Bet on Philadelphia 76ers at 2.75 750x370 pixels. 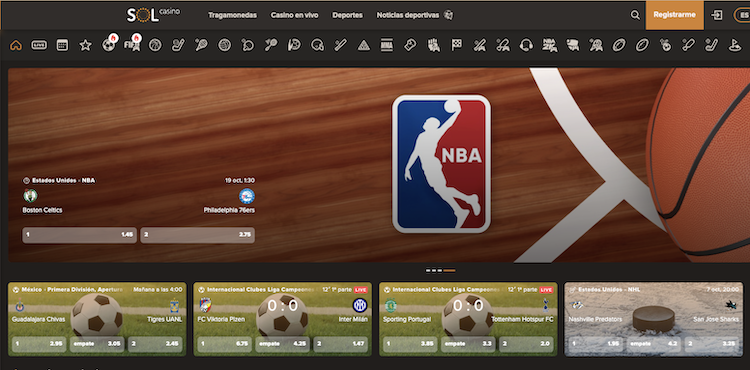point(198,235)
